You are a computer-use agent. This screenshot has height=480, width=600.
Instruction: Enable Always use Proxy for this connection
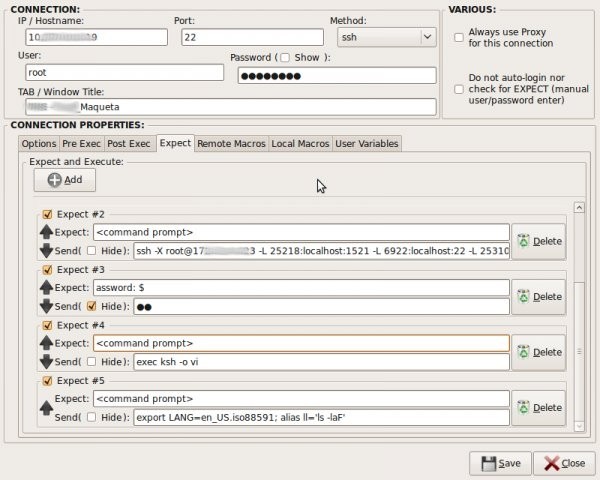(x=459, y=38)
